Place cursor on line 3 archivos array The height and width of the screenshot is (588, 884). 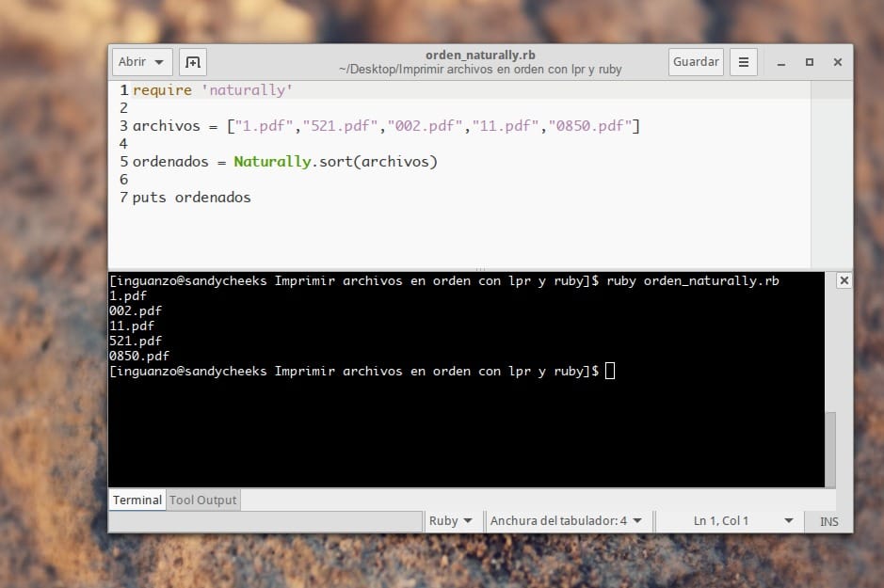(386, 126)
